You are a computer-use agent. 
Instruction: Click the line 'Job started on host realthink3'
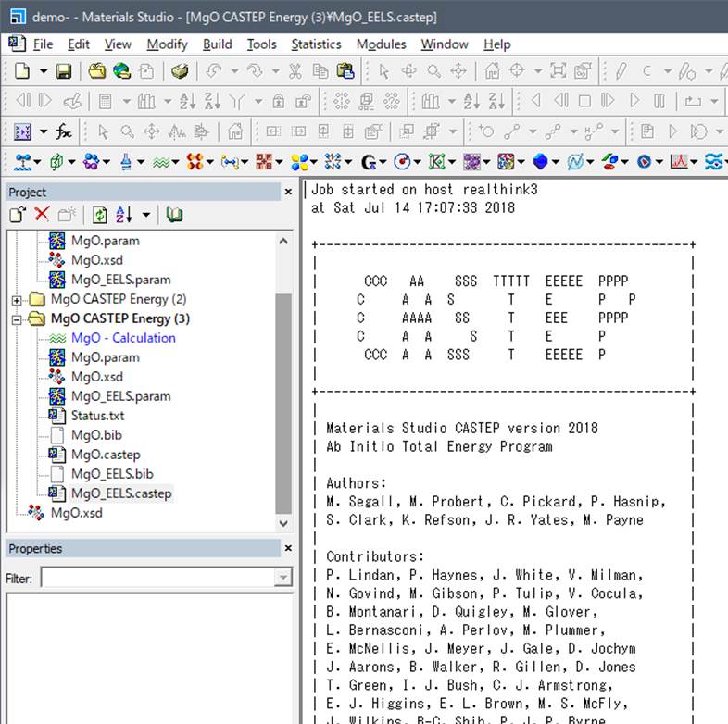pyautogui.click(x=424, y=190)
